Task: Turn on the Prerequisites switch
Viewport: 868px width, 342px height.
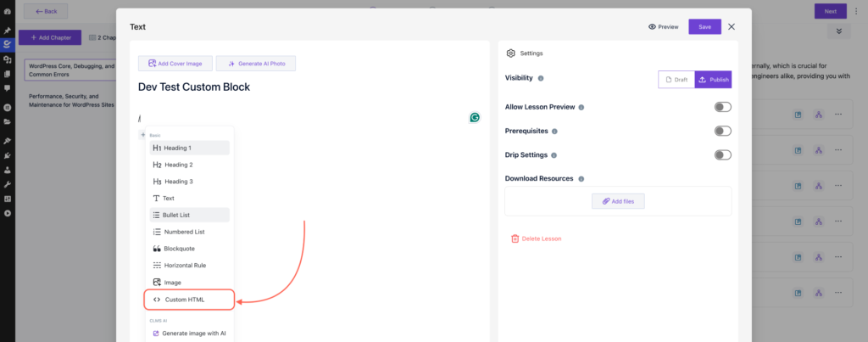Action: [x=722, y=131]
